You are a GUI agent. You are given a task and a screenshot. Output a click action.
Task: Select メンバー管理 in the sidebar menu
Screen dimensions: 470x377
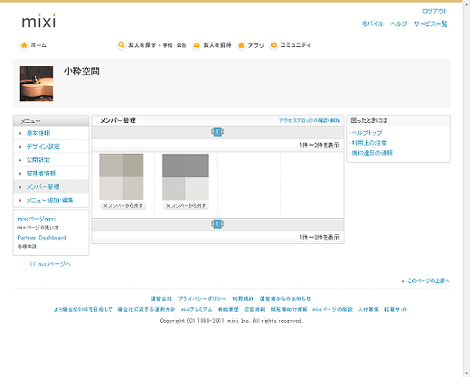[x=43, y=187]
